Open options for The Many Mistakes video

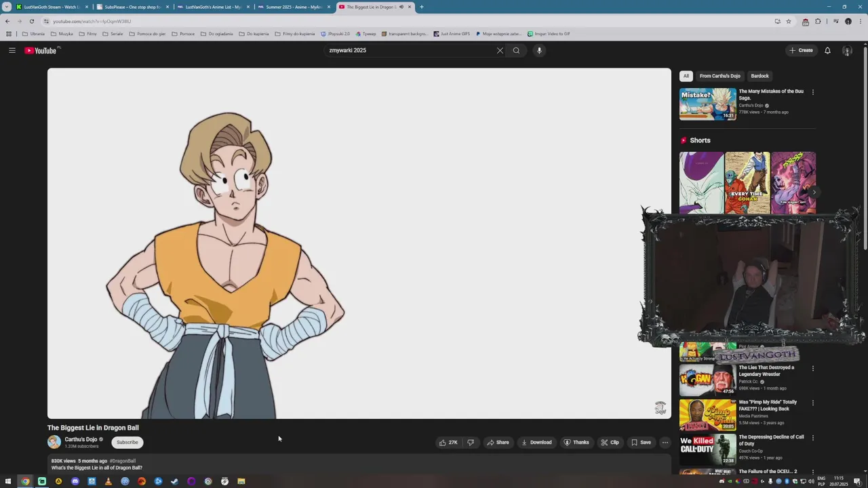pos(812,92)
